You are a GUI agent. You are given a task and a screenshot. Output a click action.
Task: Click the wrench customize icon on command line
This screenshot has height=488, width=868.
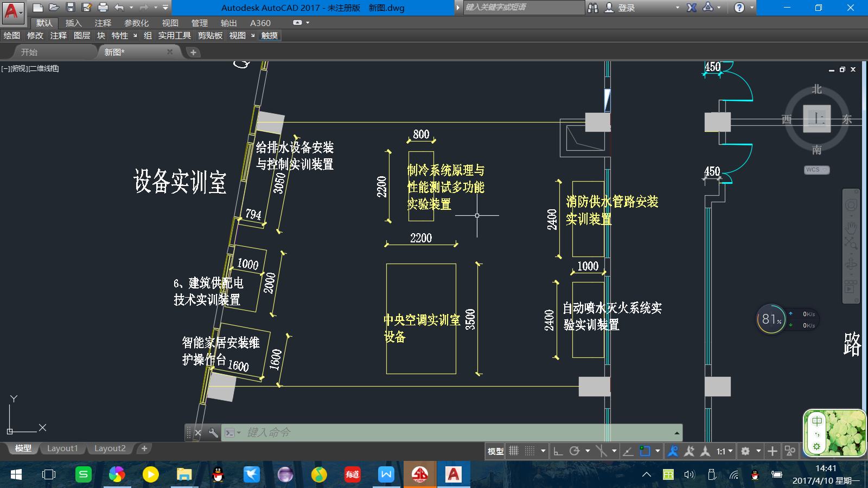213,433
